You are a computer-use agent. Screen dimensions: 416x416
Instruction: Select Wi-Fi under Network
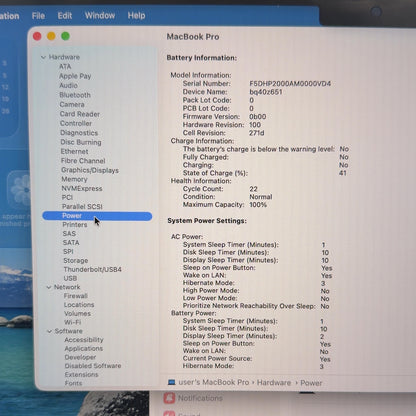pos(72,322)
